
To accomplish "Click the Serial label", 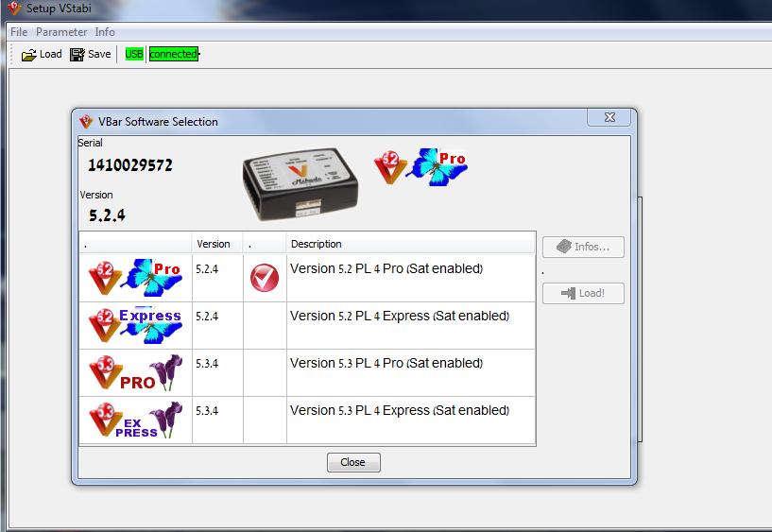I will 90,143.
